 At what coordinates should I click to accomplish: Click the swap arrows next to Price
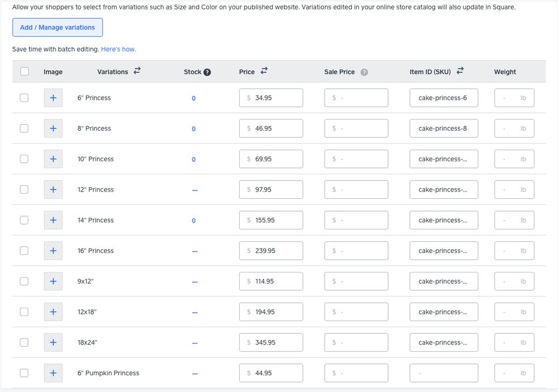point(264,71)
